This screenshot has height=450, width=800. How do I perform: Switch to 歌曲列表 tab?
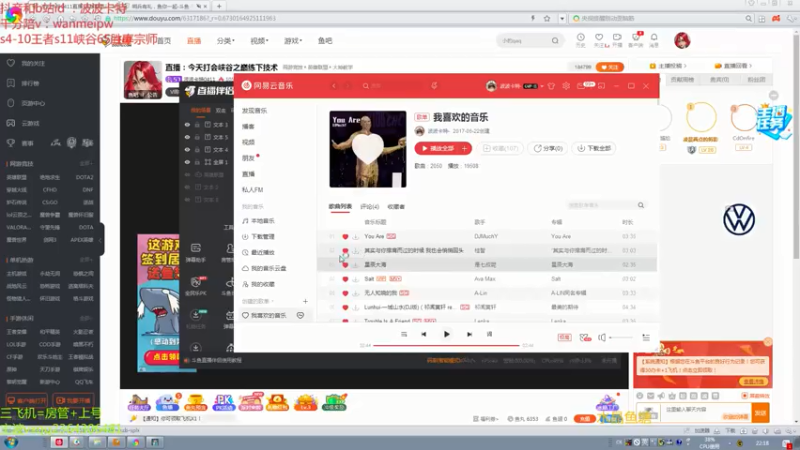coord(340,207)
